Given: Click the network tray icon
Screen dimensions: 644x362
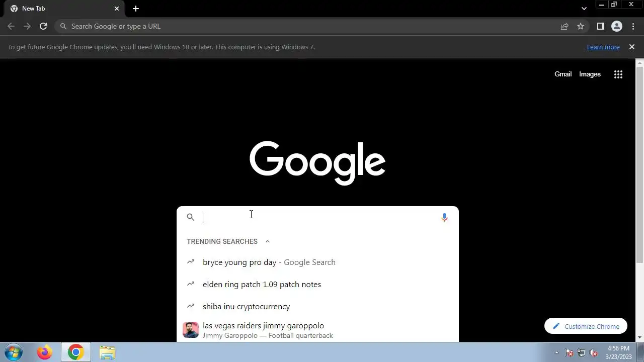Looking at the screenshot, I should coord(581,352).
